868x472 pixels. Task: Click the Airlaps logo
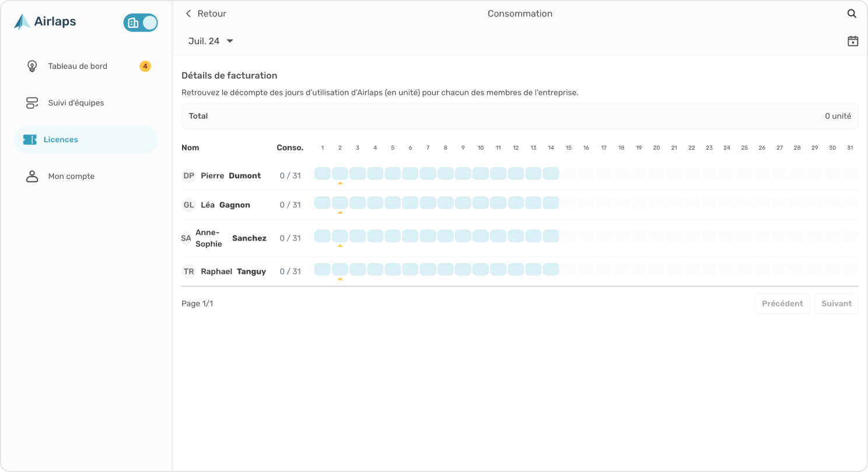pos(45,22)
